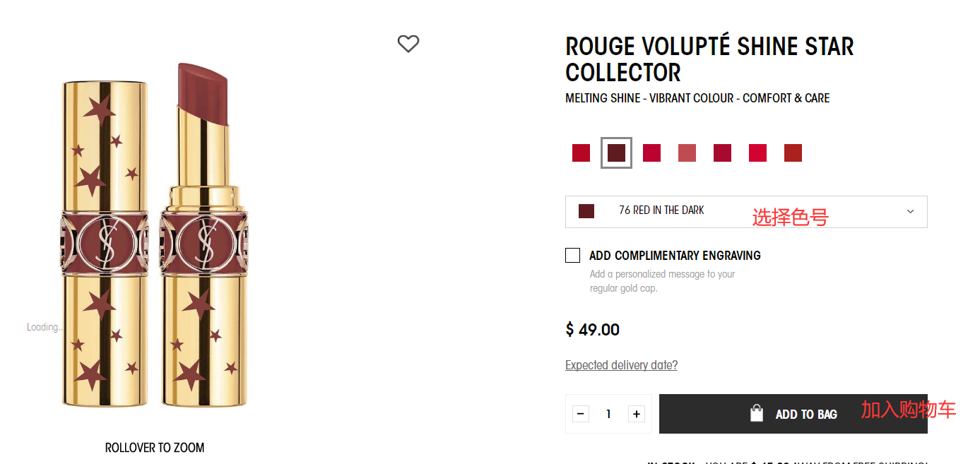The height and width of the screenshot is (464, 980).
Task: Click the capped gold star lipstick image
Action: (105, 244)
